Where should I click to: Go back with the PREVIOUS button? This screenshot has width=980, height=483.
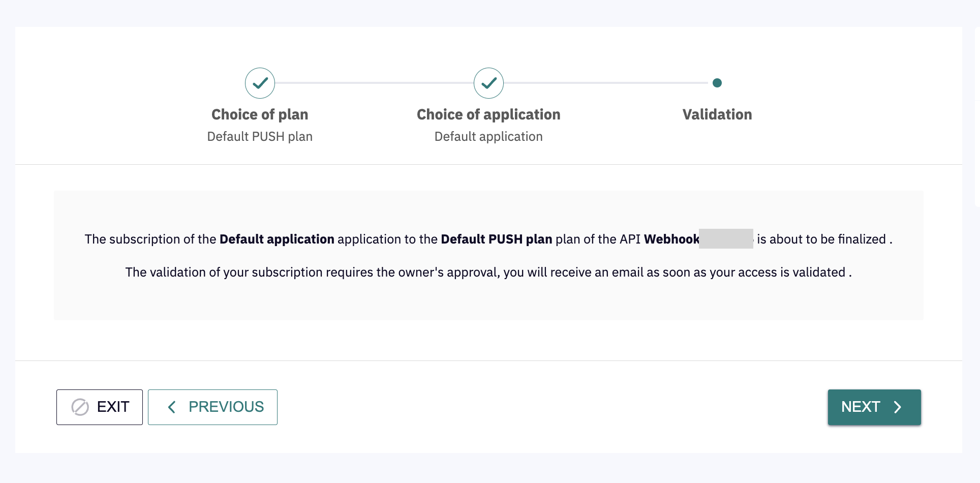click(212, 407)
